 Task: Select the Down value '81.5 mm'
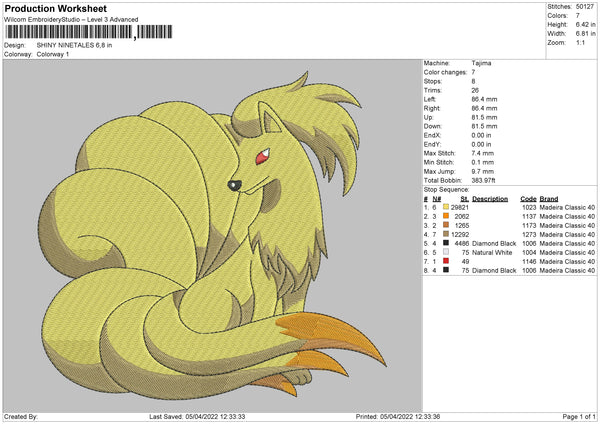click(484, 126)
